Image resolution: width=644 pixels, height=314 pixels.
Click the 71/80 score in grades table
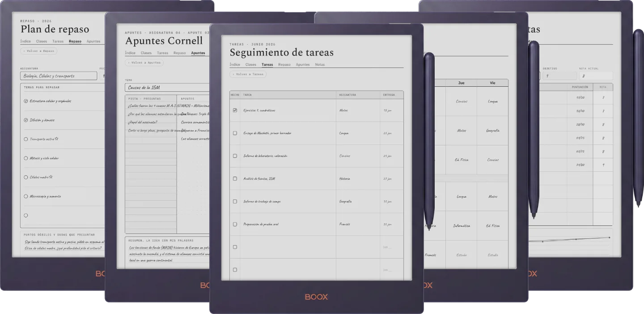580,165
